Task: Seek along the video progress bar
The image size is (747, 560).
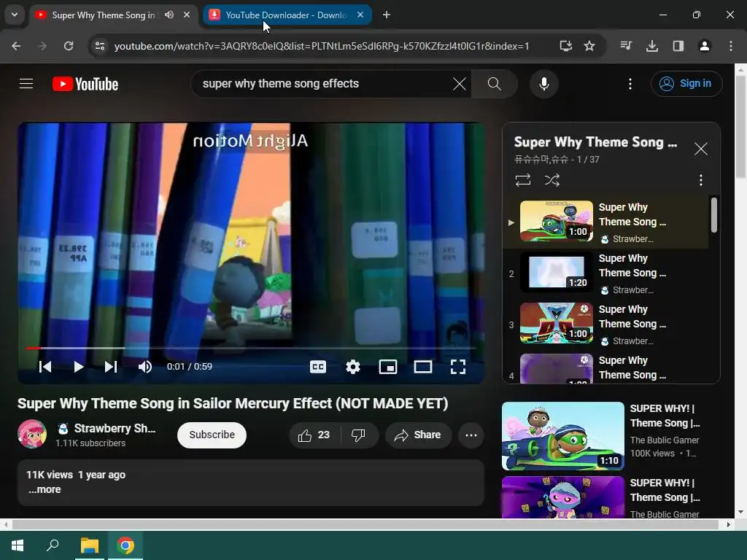Action: point(251,348)
